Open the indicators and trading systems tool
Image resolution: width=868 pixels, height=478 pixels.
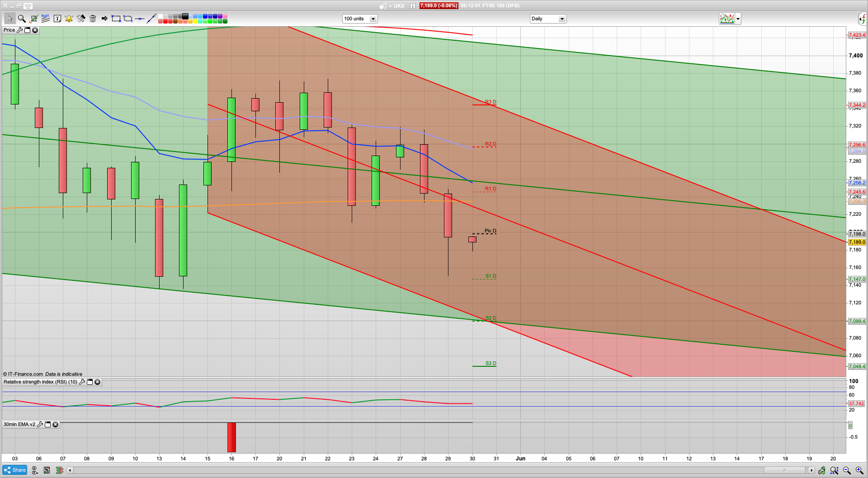34,19
